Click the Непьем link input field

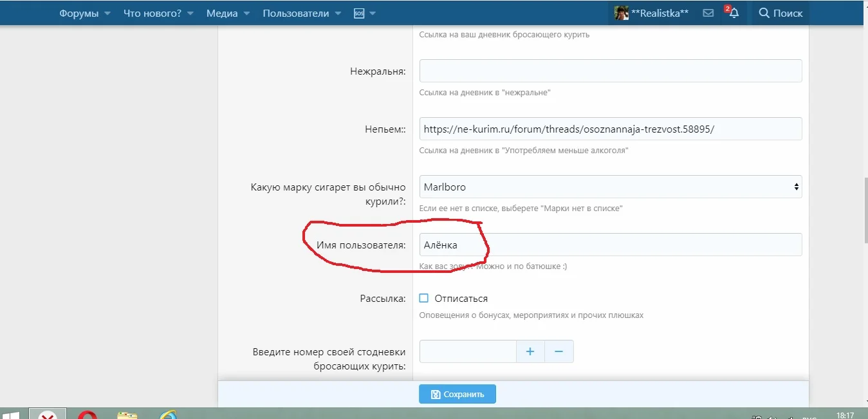(x=609, y=129)
